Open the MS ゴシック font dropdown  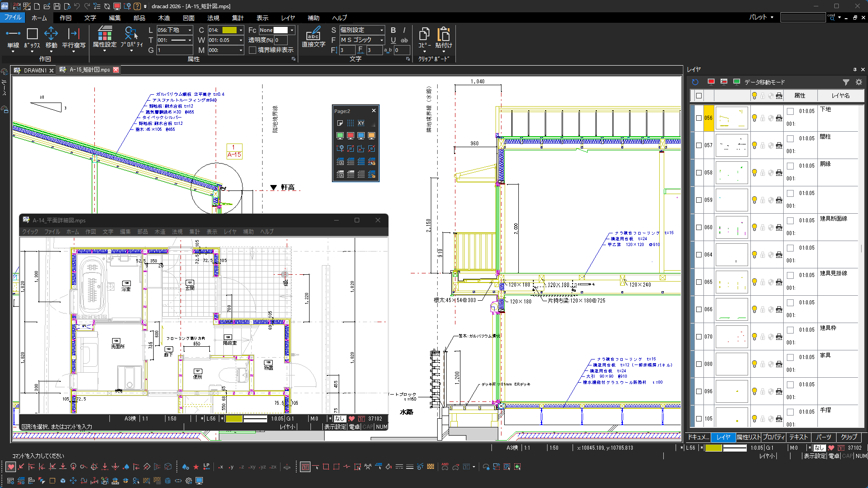coord(382,40)
